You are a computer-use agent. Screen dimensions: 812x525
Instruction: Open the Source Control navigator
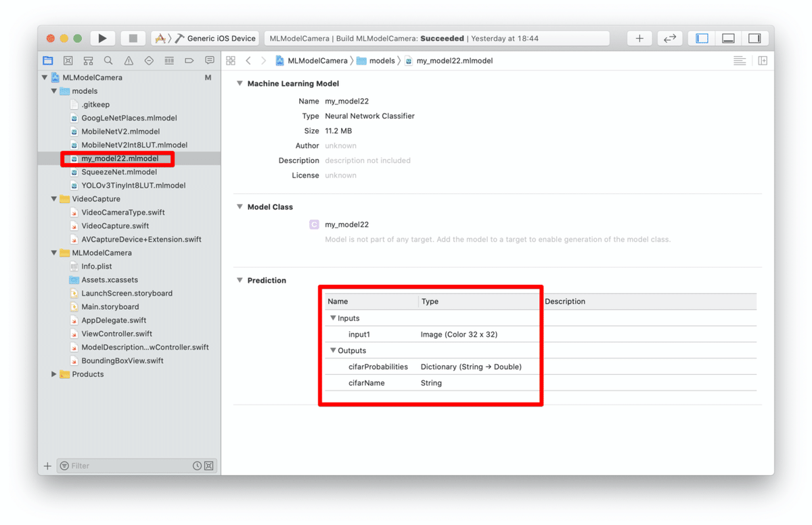pyautogui.click(x=68, y=60)
